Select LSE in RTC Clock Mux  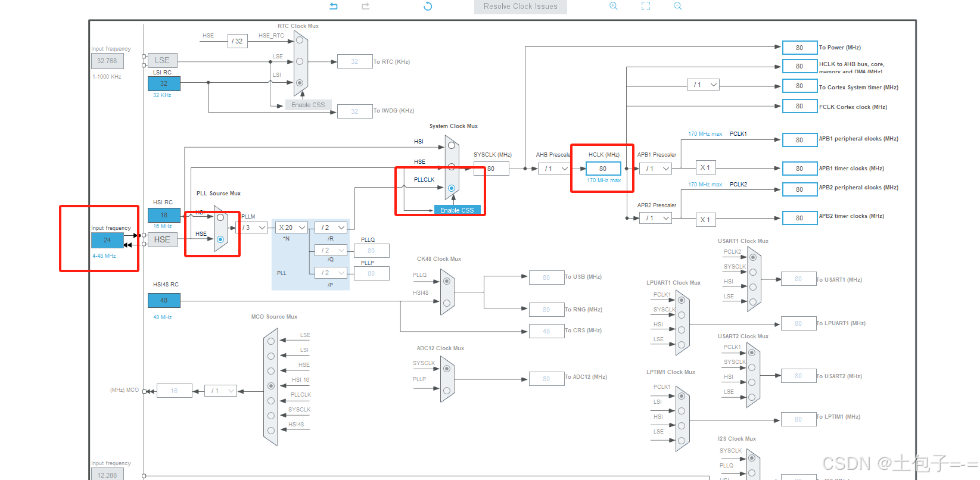pos(300,61)
